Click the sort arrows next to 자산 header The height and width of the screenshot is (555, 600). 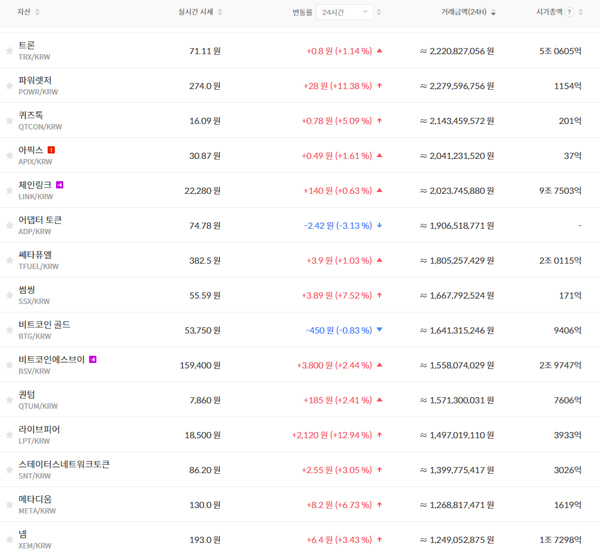click(x=38, y=13)
